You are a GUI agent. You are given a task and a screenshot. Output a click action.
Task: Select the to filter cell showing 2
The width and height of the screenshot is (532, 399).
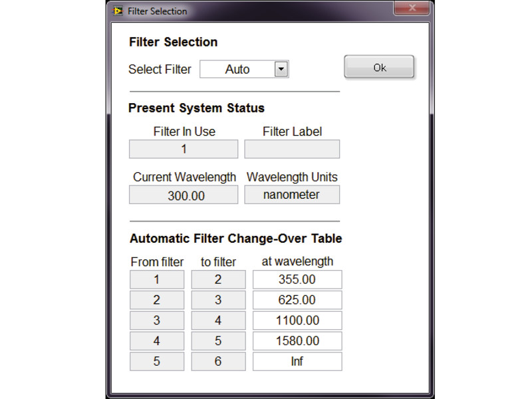[x=218, y=280]
